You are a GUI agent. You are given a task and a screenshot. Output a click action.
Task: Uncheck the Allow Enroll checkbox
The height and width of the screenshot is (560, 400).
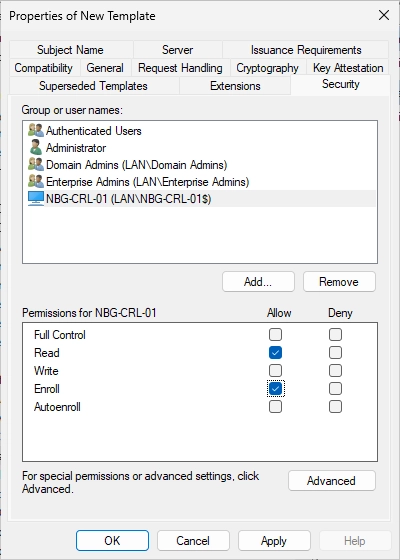[x=275, y=389]
